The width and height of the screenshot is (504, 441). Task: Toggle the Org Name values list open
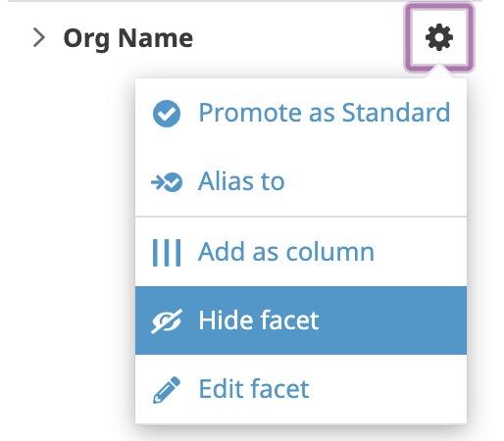[x=39, y=37]
